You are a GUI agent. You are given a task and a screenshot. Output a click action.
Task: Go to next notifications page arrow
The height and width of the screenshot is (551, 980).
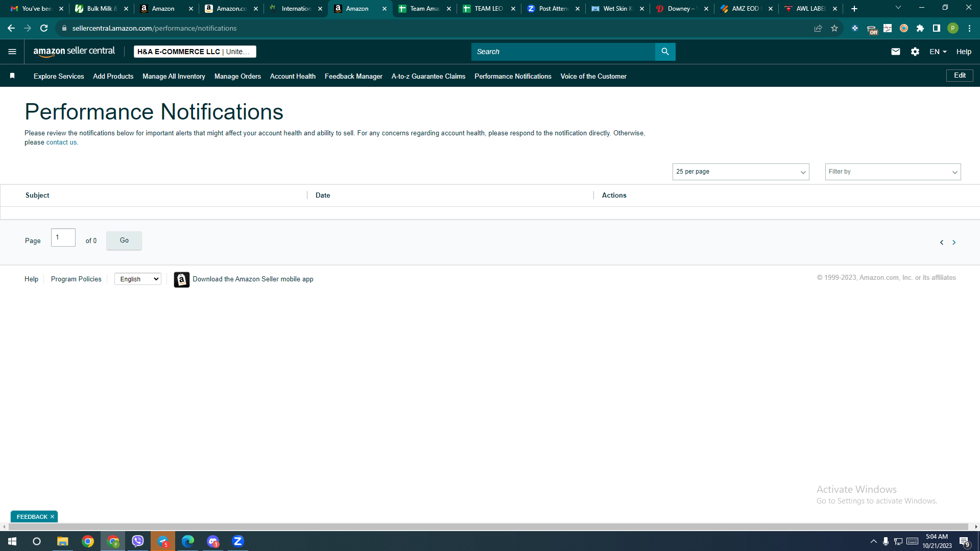[953, 243]
